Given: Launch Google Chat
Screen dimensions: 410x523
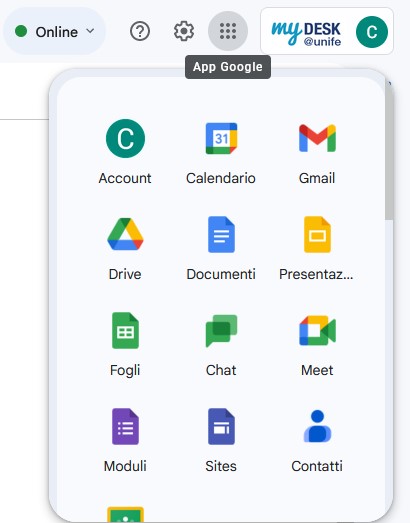Looking at the screenshot, I should click(221, 330).
